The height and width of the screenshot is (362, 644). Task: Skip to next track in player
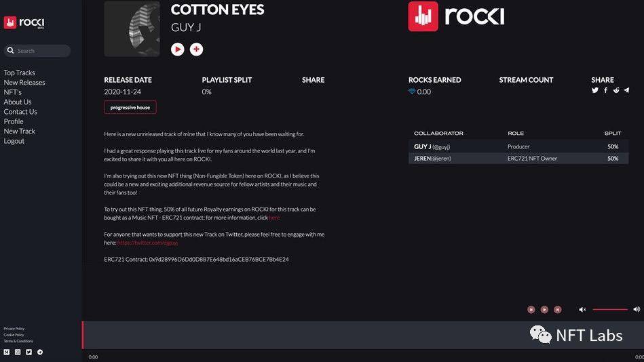coord(558,309)
